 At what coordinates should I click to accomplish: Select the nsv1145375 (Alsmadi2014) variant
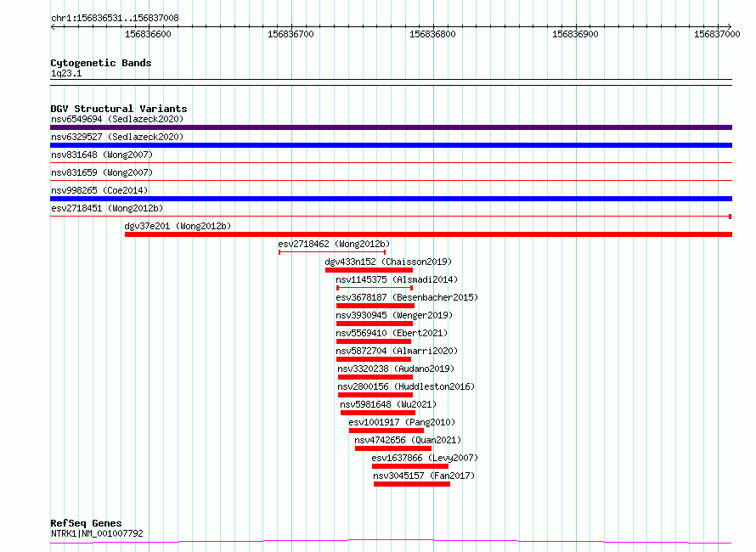click(397, 279)
